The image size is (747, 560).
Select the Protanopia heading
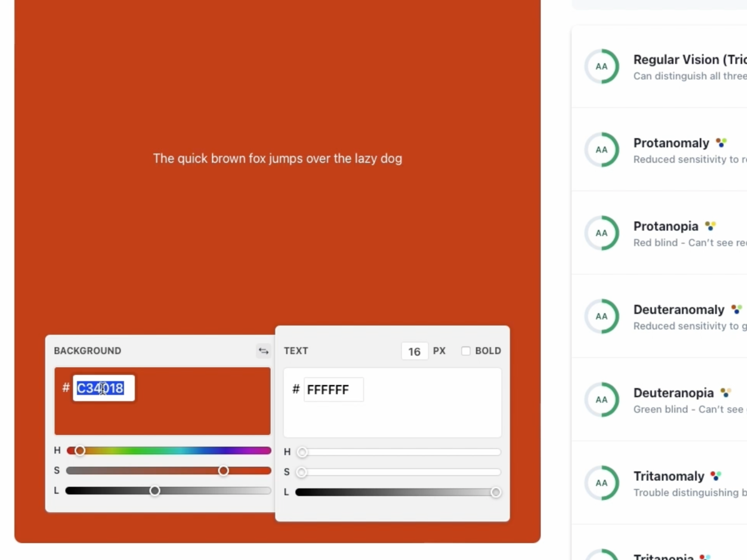click(666, 226)
